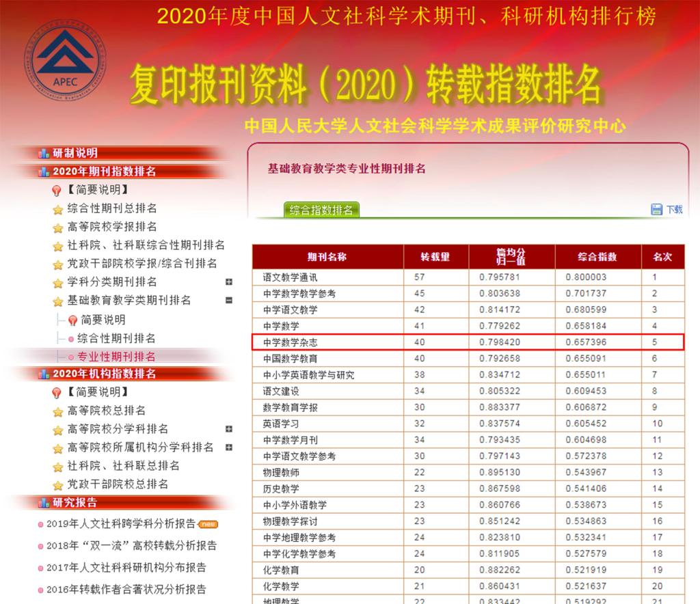Click star icon next to 综合性期刊总排名

58,209
